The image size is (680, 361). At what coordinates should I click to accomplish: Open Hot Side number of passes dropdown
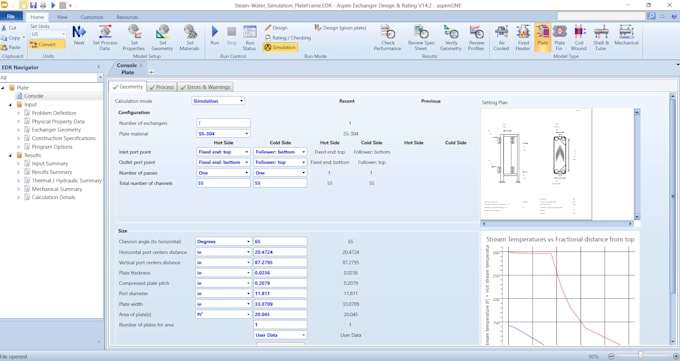223,173
